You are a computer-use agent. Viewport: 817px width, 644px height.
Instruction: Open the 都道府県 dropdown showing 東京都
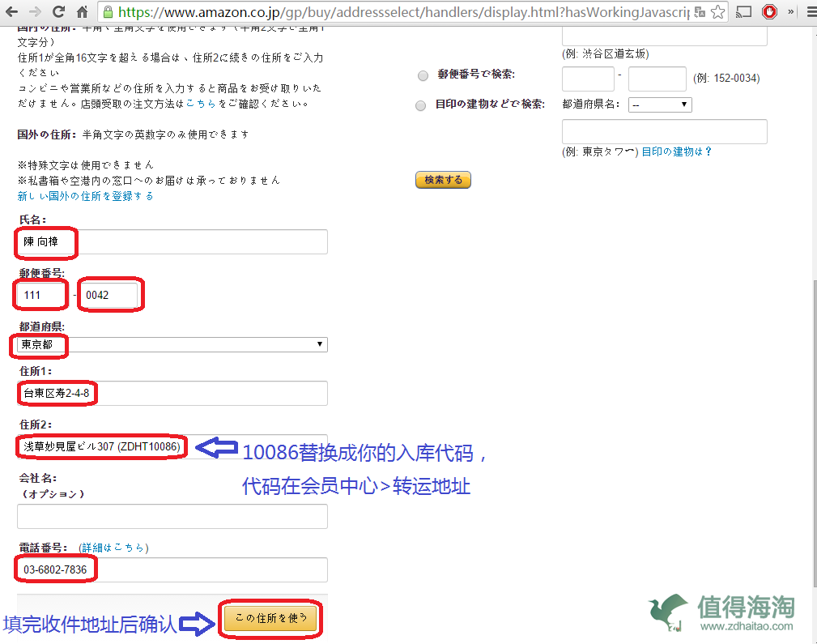(x=172, y=345)
